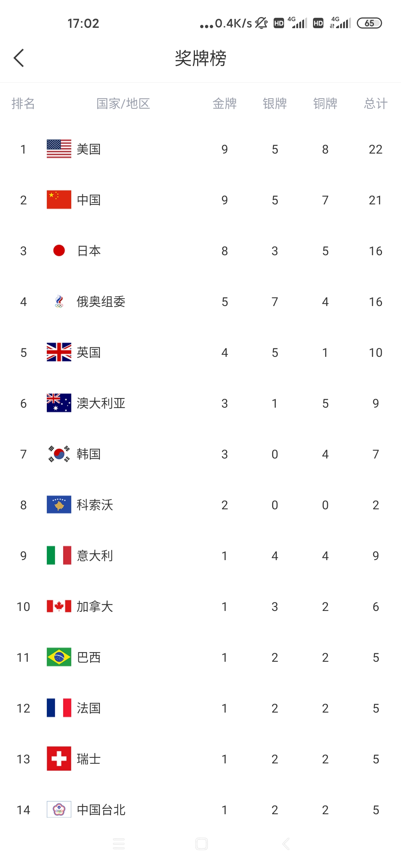This screenshot has width=401, height=868.
Task: Open the 意大利 Italy row
Action: (x=200, y=556)
